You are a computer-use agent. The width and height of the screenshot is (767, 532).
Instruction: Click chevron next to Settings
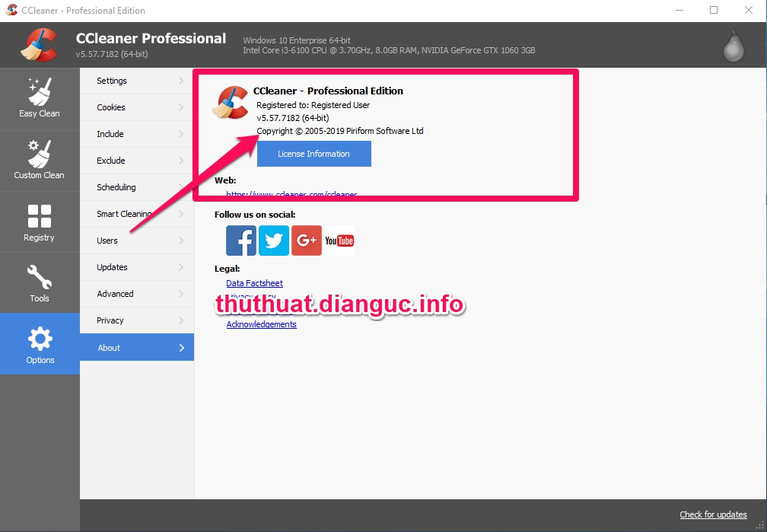pyautogui.click(x=181, y=81)
